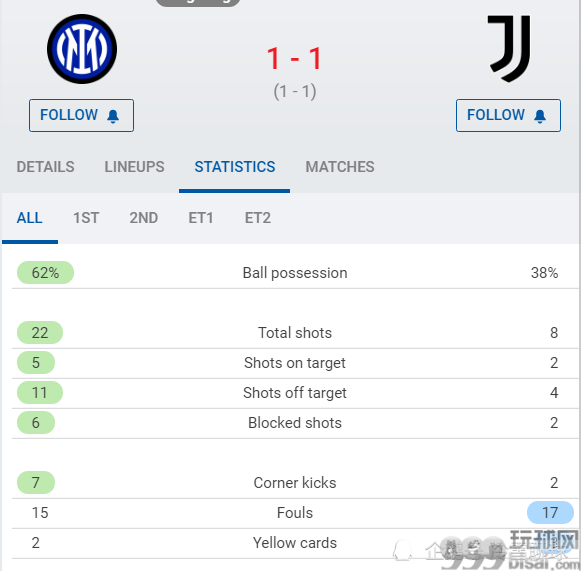This screenshot has width=581, height=571.
Task: Click the 1 - 1 match score
Action: click(x=295, y=59)
